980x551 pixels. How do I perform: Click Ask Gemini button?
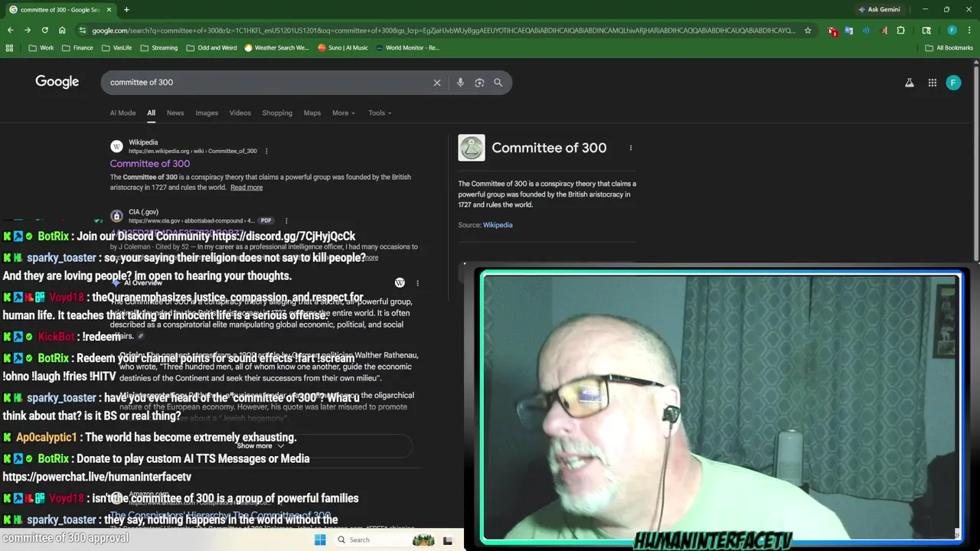click(x=879, y=10)
